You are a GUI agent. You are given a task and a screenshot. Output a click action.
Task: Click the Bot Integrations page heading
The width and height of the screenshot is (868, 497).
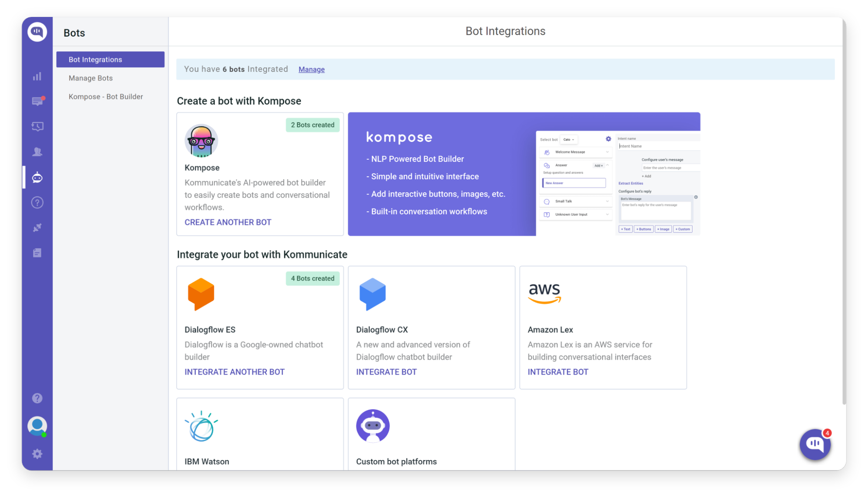(505, 31)
